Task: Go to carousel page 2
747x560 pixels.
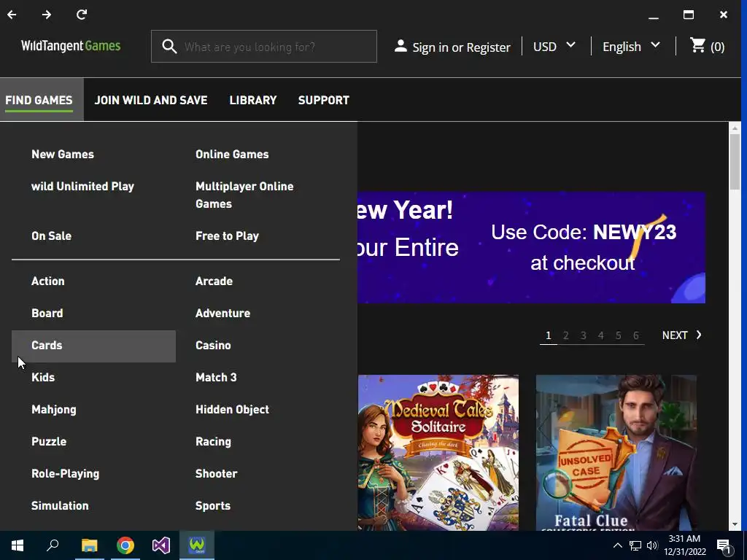Action: click(566, 335)
